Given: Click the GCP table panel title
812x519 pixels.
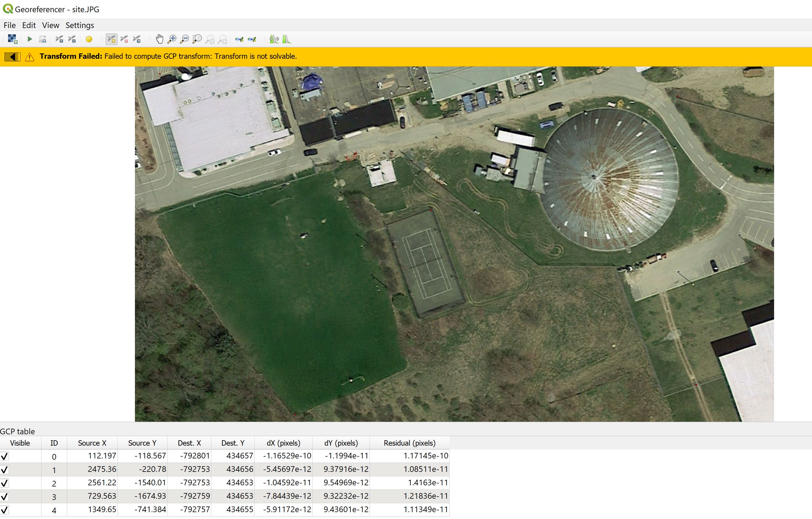Looking at the screenshot, I should point(18,432).
